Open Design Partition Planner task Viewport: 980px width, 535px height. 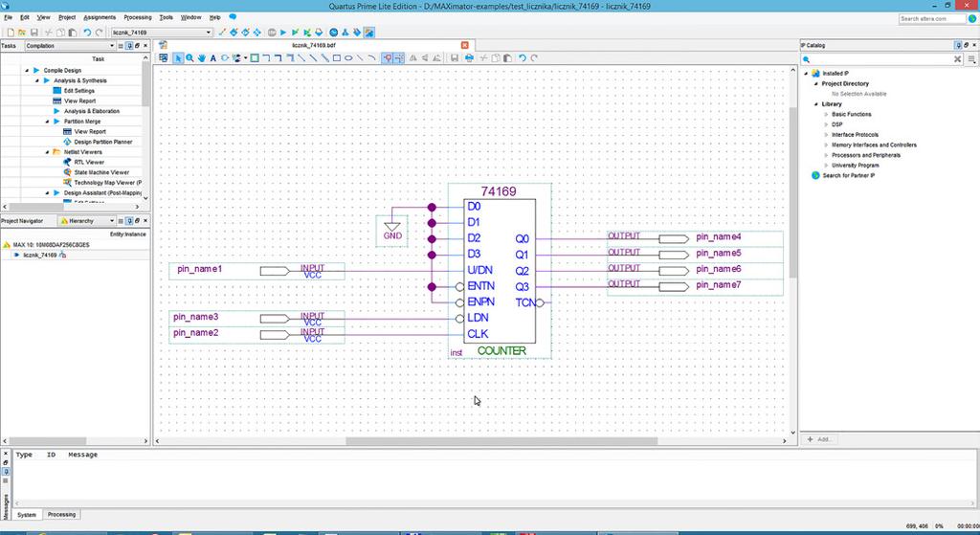103,142
